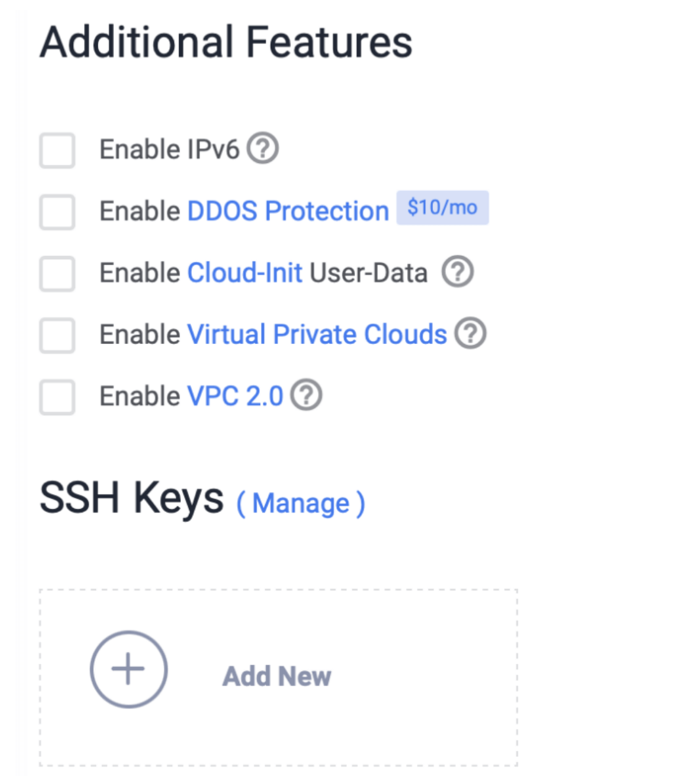Click Manage next to SSH Keys
700x776 pixels.
point(301,503)
